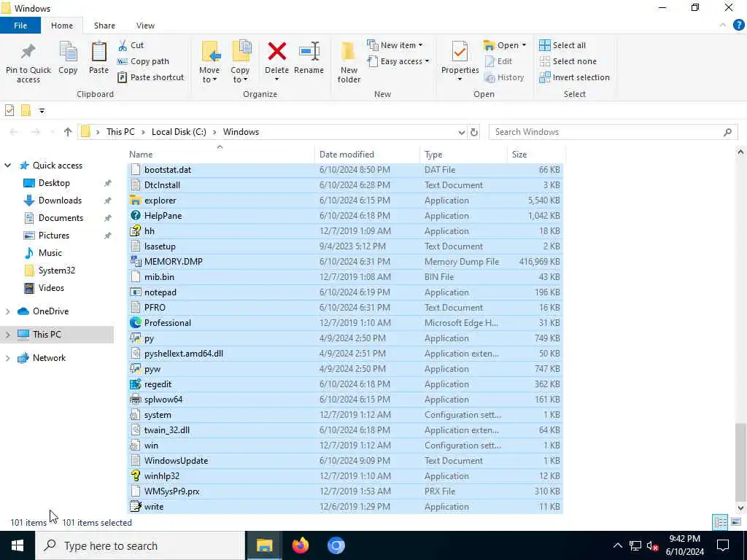Click the Paste clipboard icon
Image resolution: width=747 pixels, height=560 pixels.
point(98,52)
